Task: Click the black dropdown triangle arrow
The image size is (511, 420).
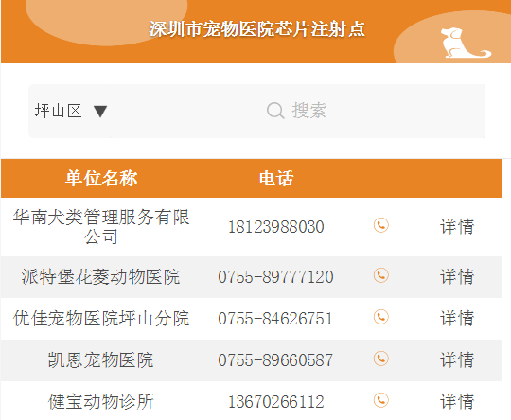Action: click(x=100, y=111)
